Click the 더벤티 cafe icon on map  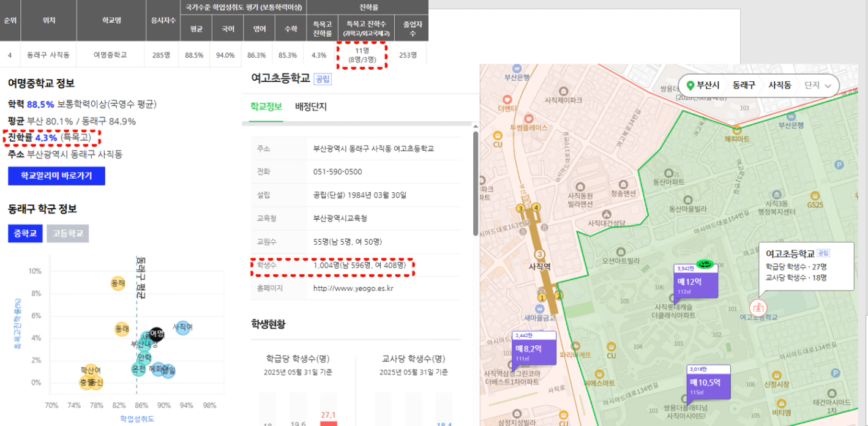[507, 99]
